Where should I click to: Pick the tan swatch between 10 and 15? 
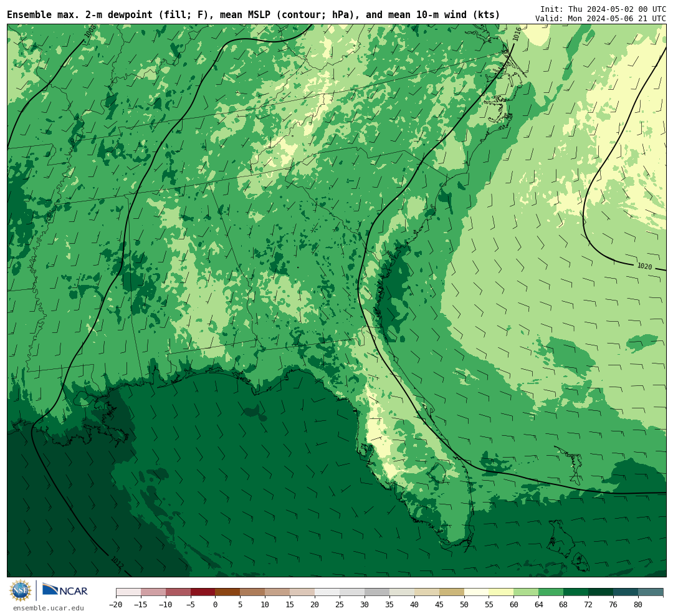278,592
